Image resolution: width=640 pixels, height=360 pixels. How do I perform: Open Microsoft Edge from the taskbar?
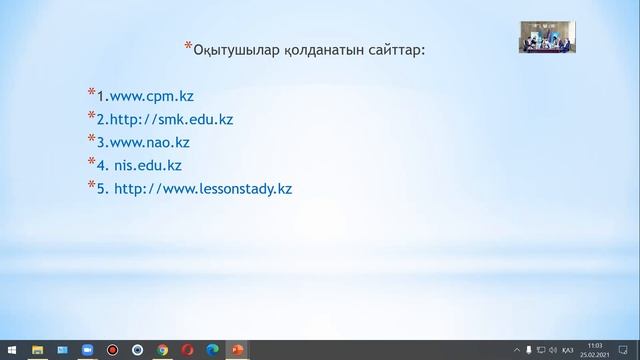[x=212, y=350]
